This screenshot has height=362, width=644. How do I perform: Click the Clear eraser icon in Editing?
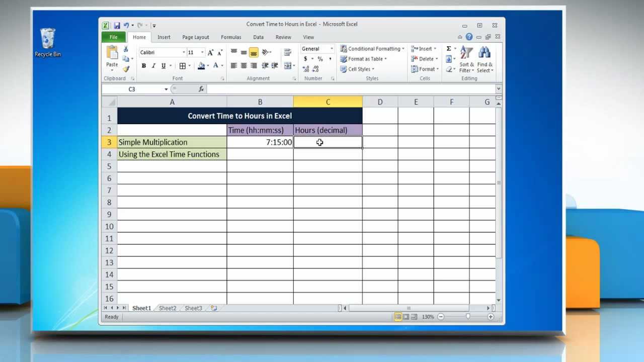point(448,69)
